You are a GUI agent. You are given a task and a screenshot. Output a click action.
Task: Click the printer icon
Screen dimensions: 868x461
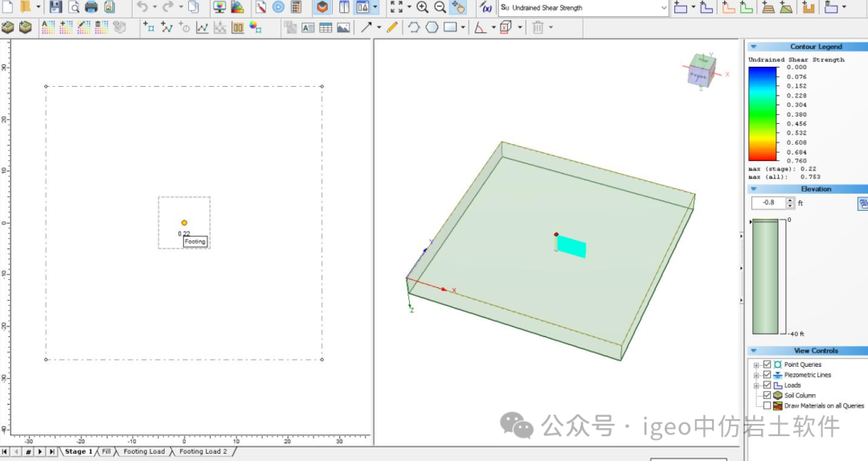92,7
